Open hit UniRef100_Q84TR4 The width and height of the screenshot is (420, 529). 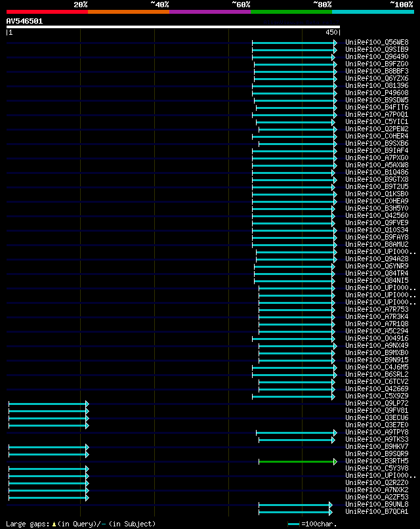[x=377, y=273]
